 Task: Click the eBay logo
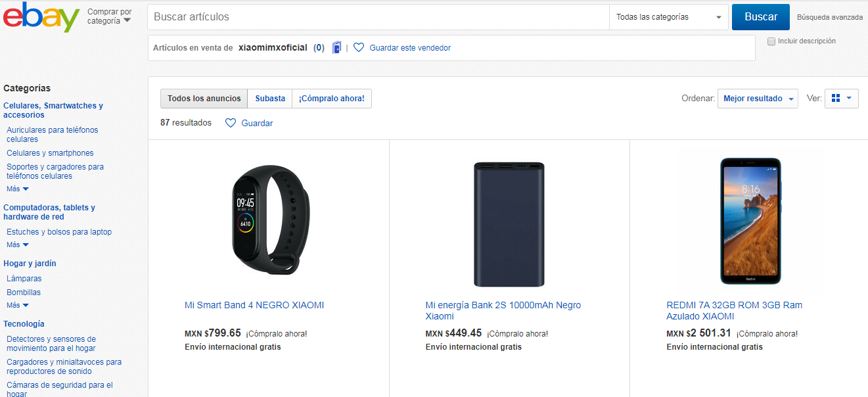[41, 17]
